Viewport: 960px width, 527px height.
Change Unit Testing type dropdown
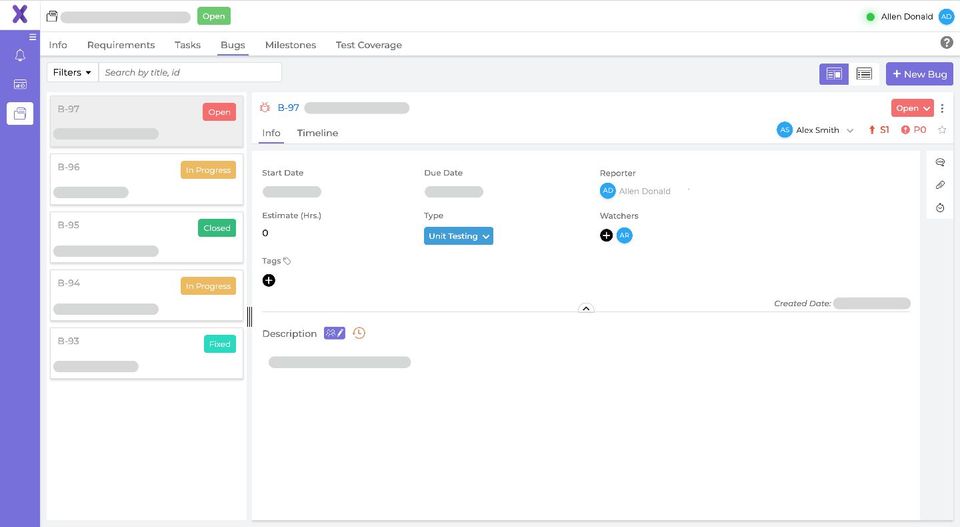(x=458, y=236)
